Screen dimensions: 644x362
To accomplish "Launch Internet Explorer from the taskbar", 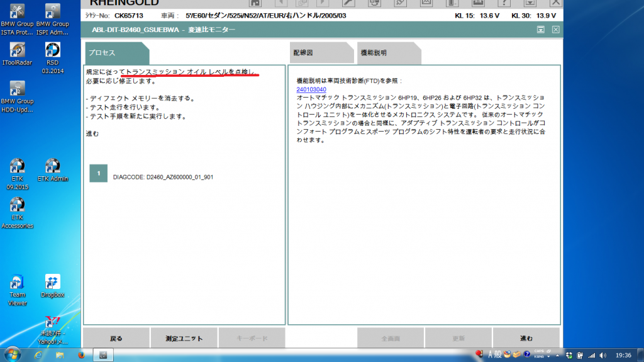I will pyautogui.click(x=38, y=355).
